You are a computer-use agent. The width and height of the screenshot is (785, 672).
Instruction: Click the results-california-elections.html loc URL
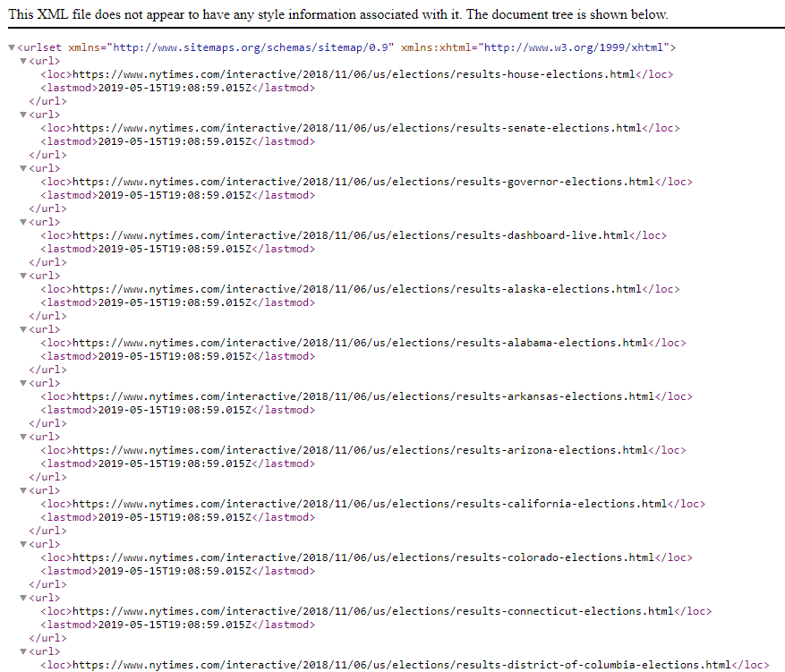pos(370,504)
